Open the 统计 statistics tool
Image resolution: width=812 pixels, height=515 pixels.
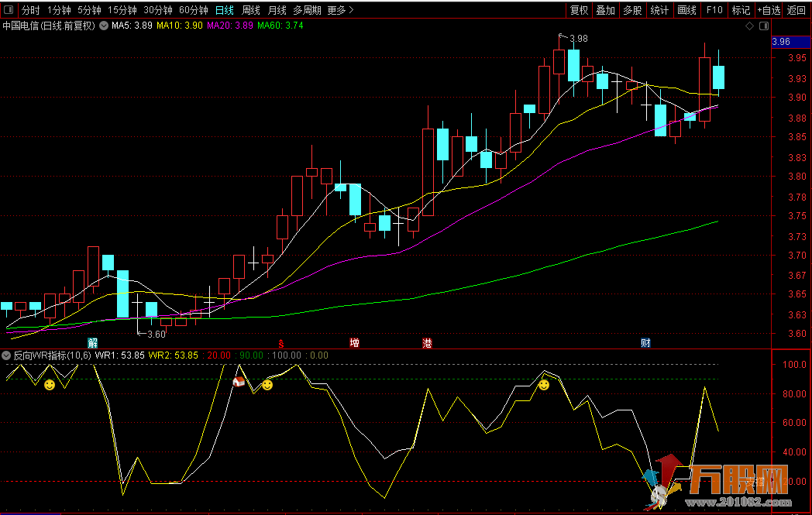[x=659, y=10]
